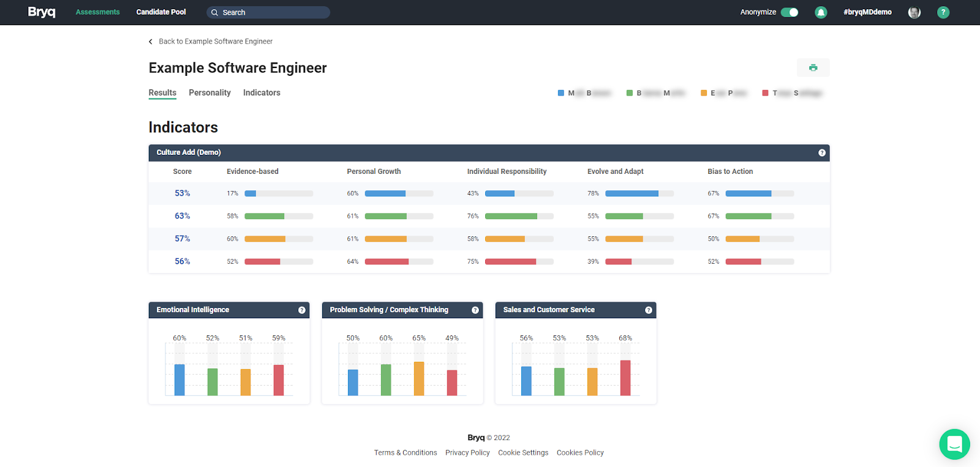Switch to the Indicators tab
This screenshot has width=980, height=467.
[262, 92]
